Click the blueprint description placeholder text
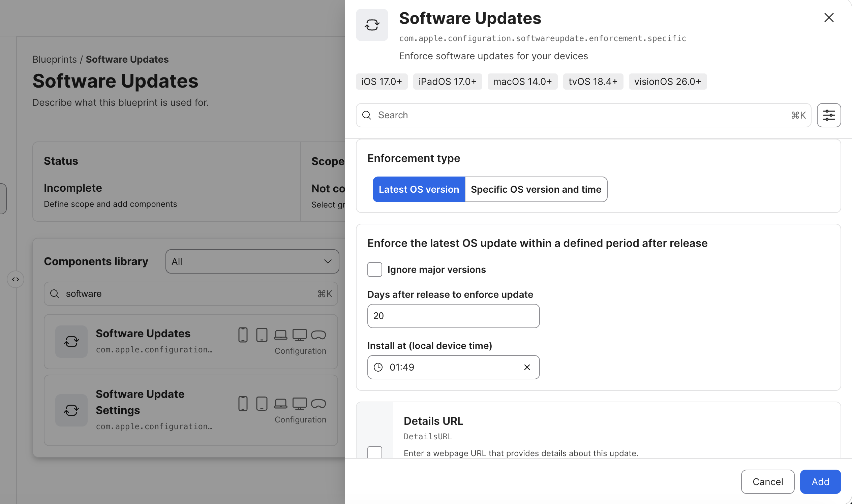This screenshot has width=852, height=504. (120, 102)
